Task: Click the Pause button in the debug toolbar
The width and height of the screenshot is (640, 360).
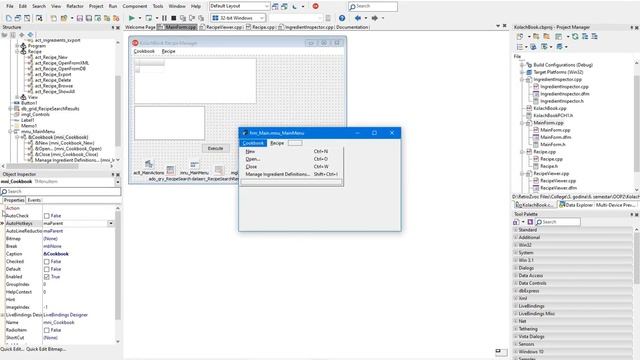Action: [x=164, y=18]
